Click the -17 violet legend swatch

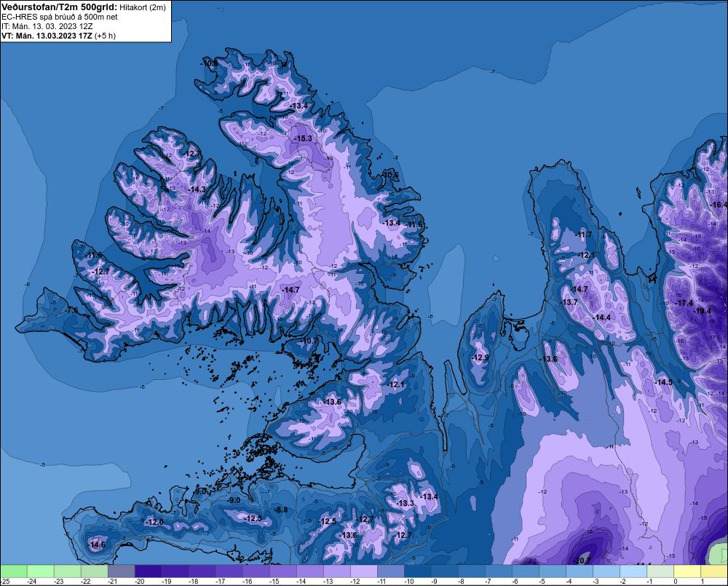[229, 571]
